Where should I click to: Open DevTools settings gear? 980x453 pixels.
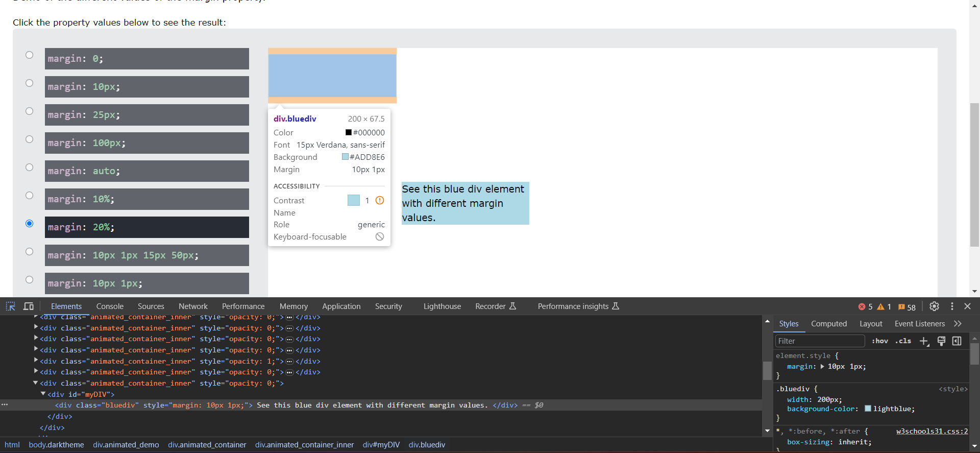pos(934,306)
